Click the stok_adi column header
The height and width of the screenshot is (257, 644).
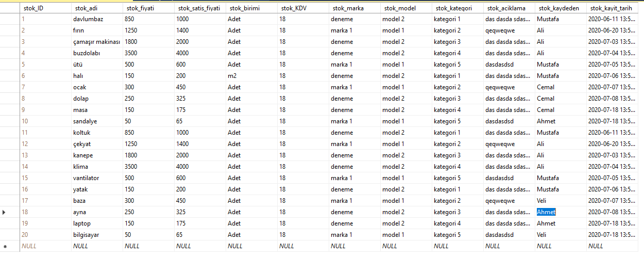point(97,8)
